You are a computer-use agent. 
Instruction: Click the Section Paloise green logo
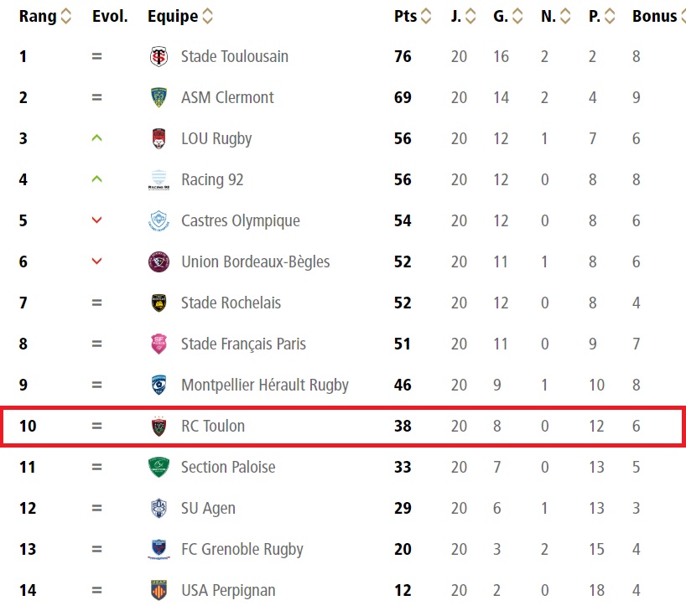pos(159,468)
